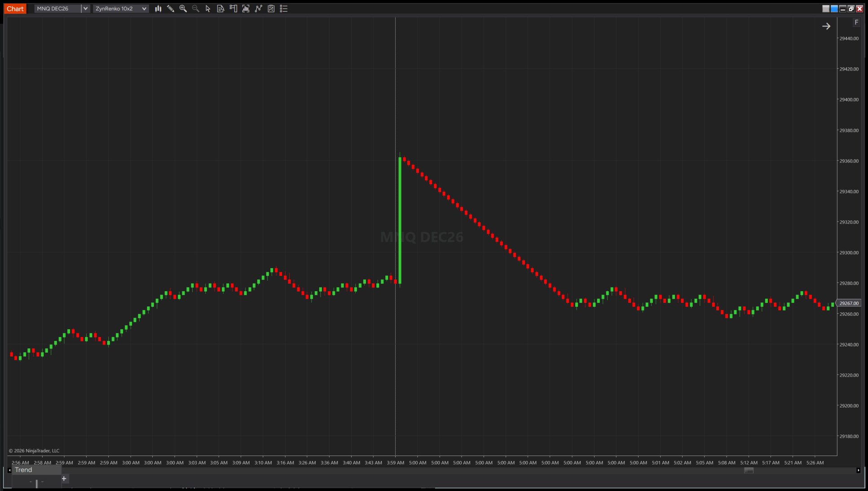Click the 3:26 AM time axis label

[307, 463]
